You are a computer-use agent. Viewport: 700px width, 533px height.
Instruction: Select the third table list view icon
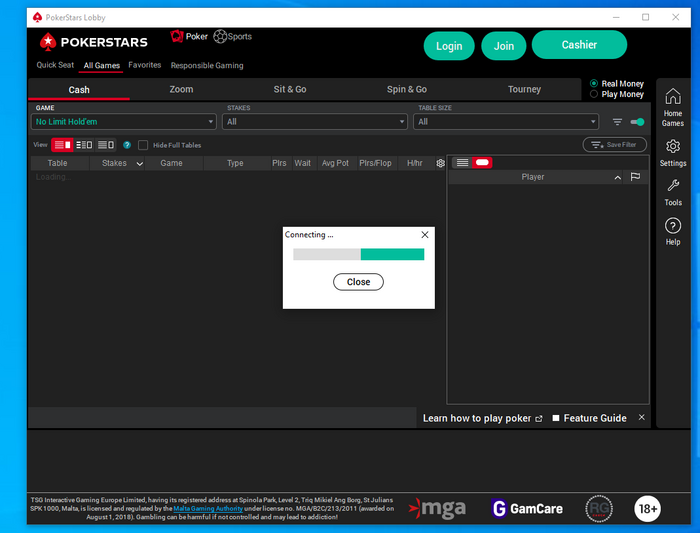[106, 145]
